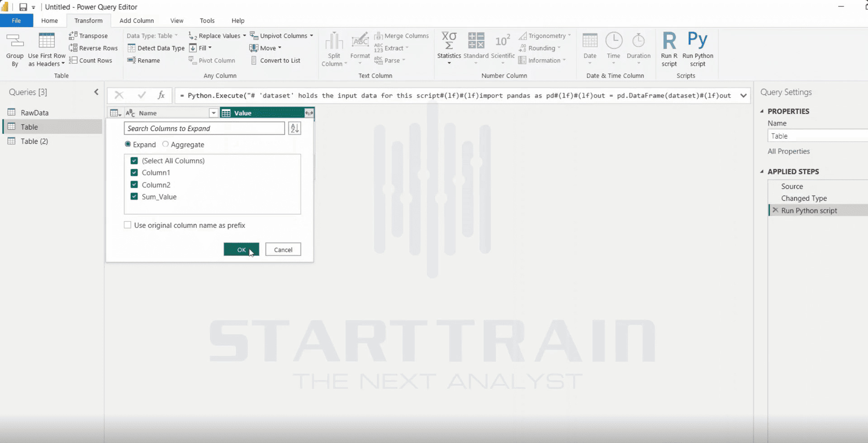This screenshot has height=443, width=868.
Task: Click the Run R script icon
Action: coord(669,40)
